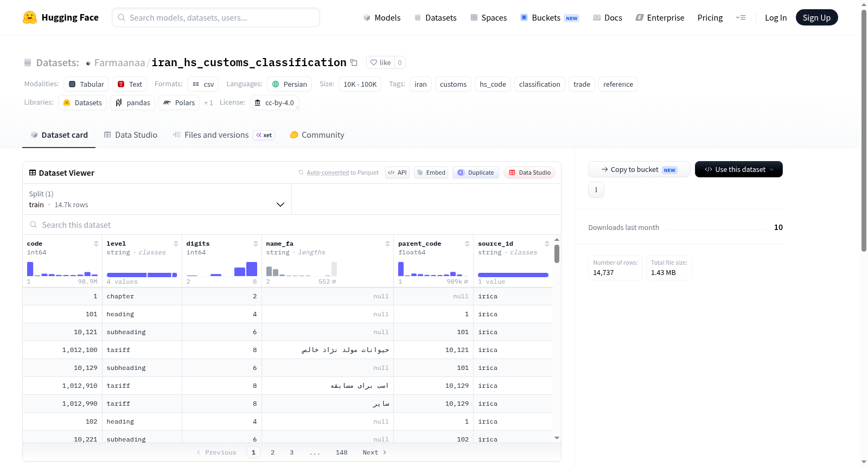Image resolution: width=868 pixels, height=467 pixels.
Task: Click the Datasets breadcrumb icon
Action: 28,63
